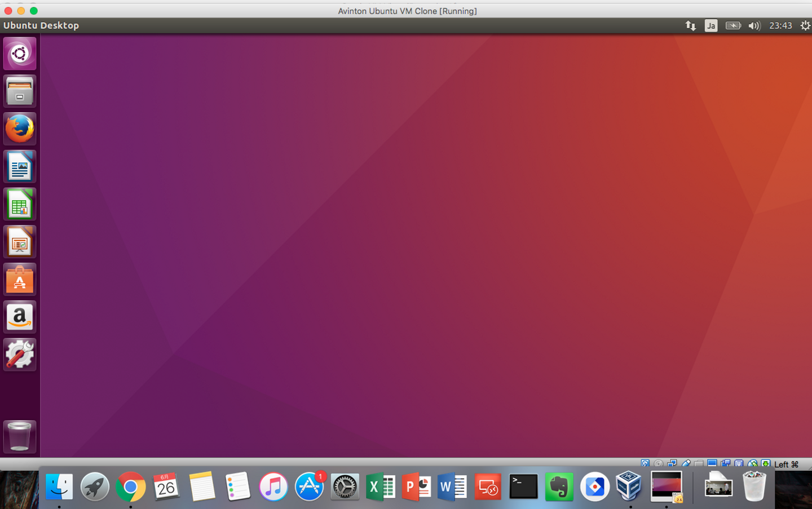Open Google Chrome from the macOS Dock

click(130, 487)
